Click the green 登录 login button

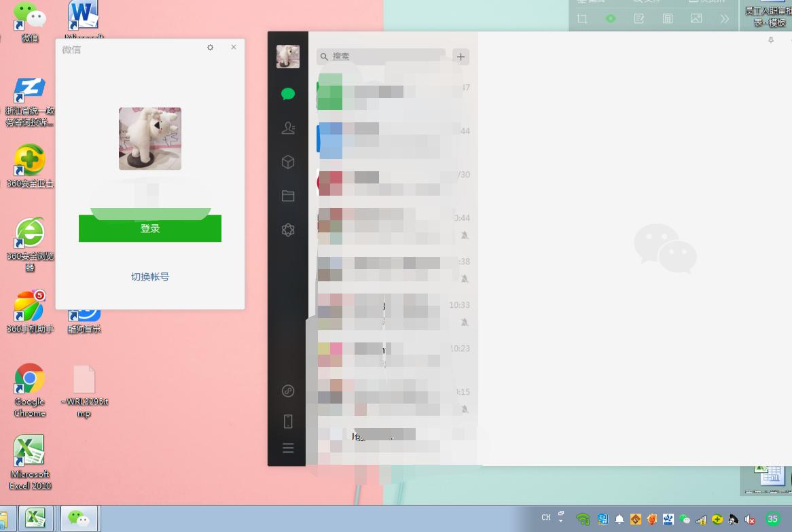tap(150, 229)
